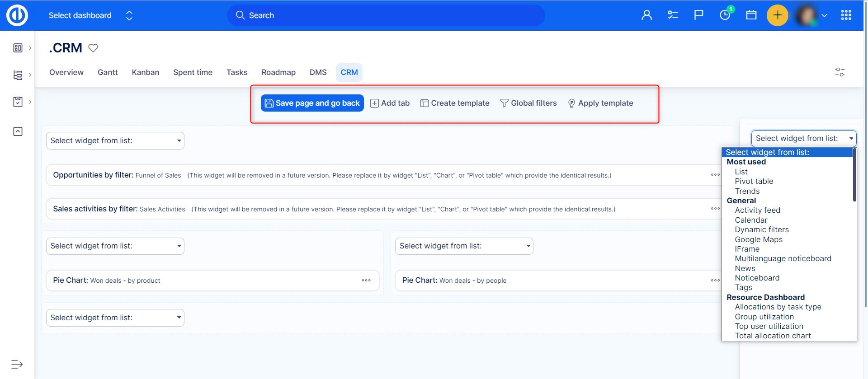The height and width of the screenshot is (379, 868).
Task: Choose Pivot table from widget list
Action: point(754,181)
